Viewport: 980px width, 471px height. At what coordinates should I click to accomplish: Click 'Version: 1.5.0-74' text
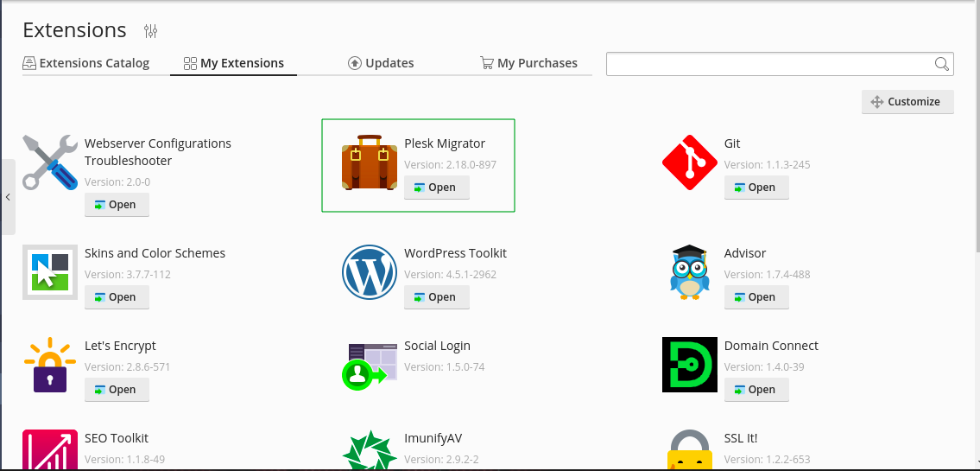(x=445, y=366)
